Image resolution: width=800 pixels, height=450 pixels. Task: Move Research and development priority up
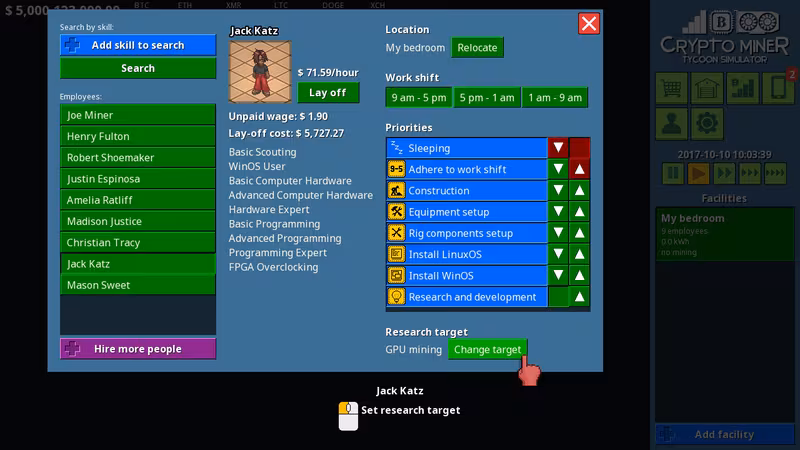coord(580,297)
